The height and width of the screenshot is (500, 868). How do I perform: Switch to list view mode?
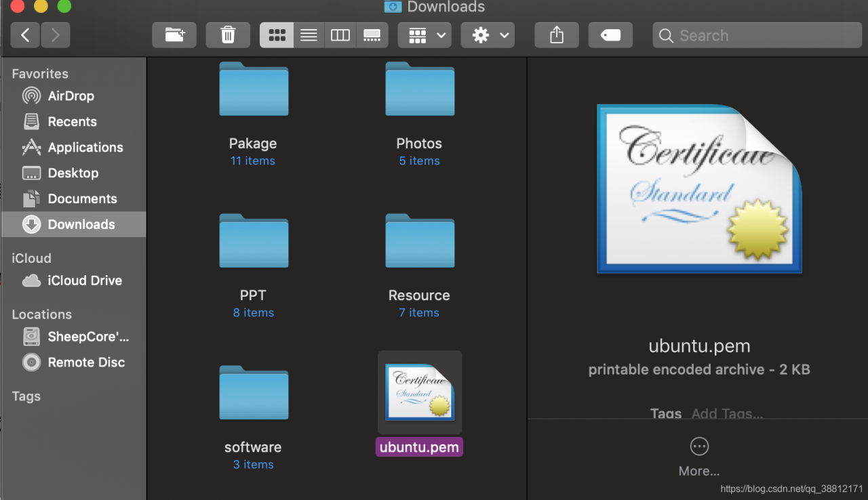[x=309, y=35]
